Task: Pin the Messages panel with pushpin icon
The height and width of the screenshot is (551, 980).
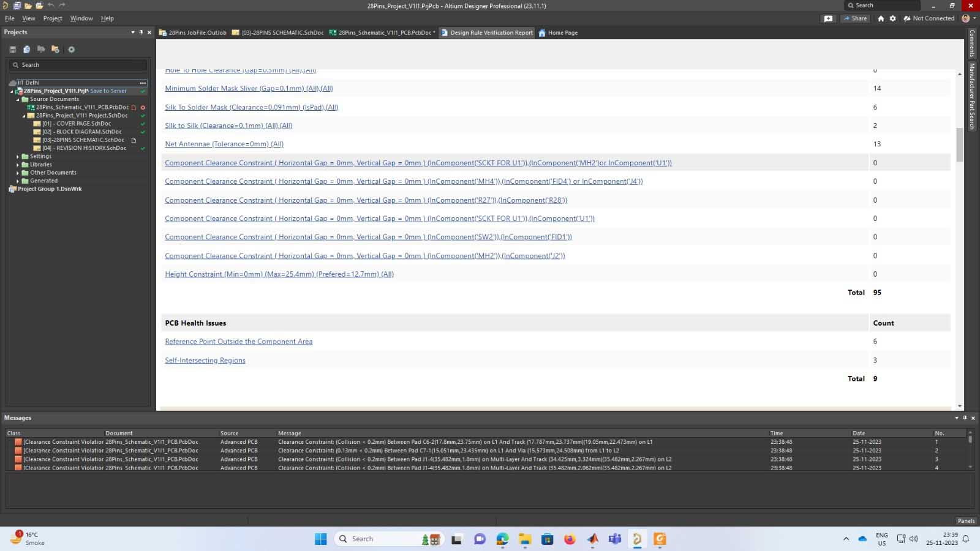Action: [x=965, y=418]
